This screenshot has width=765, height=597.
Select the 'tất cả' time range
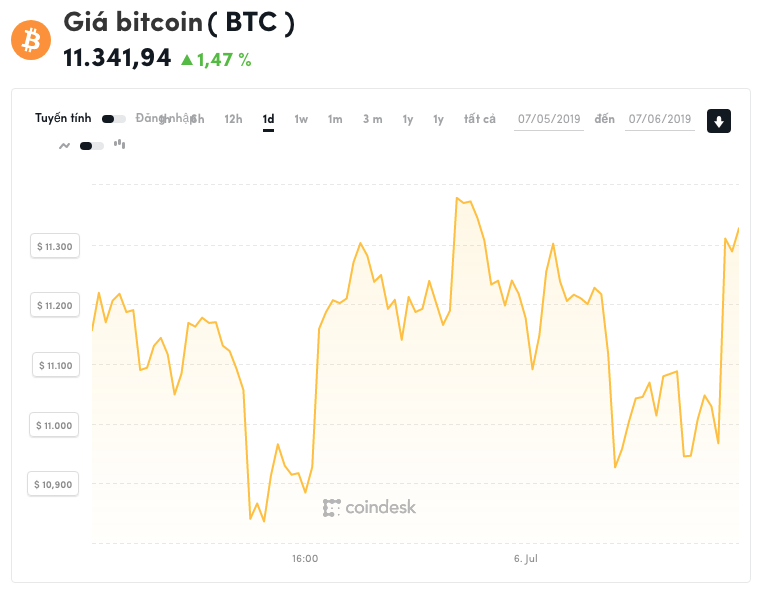480,119
